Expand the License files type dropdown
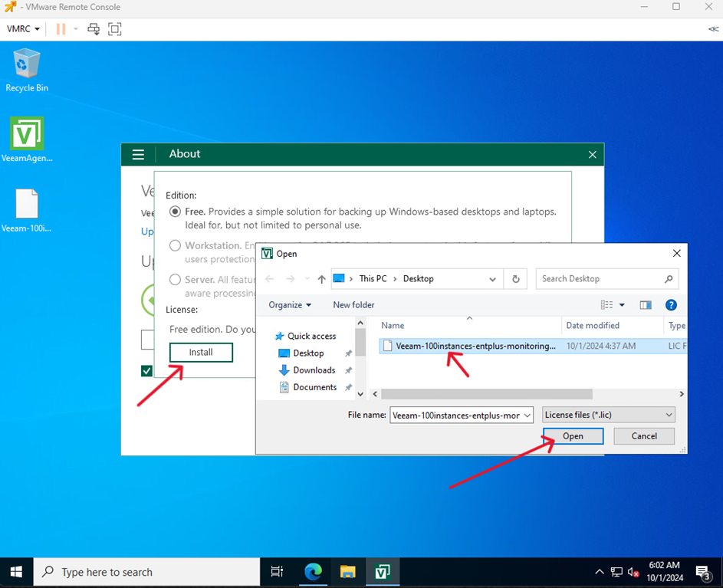This screenshot has height=588, width=723. (608, 415)
